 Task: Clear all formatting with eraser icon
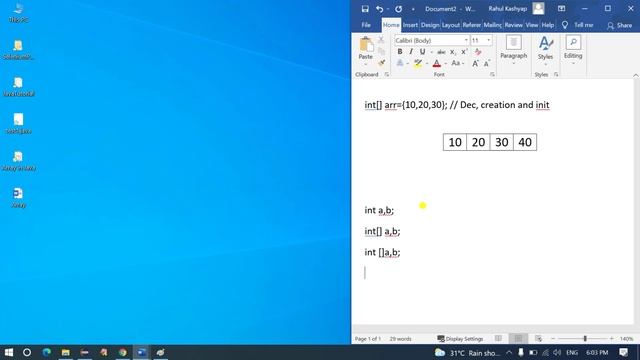[x=478, y=52]
